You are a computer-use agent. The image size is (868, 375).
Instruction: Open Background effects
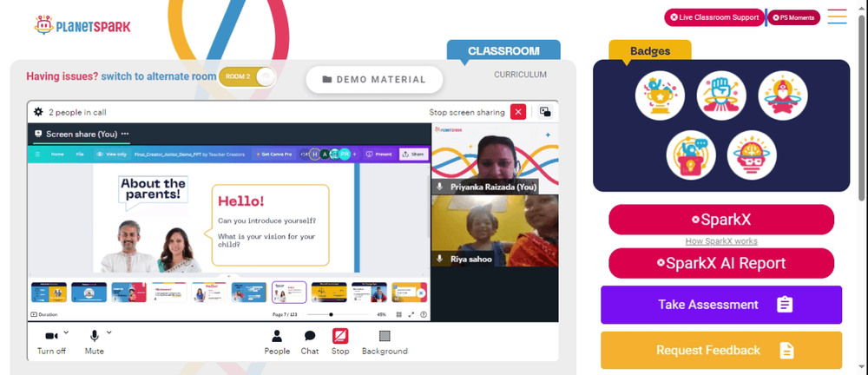(385, 342)
